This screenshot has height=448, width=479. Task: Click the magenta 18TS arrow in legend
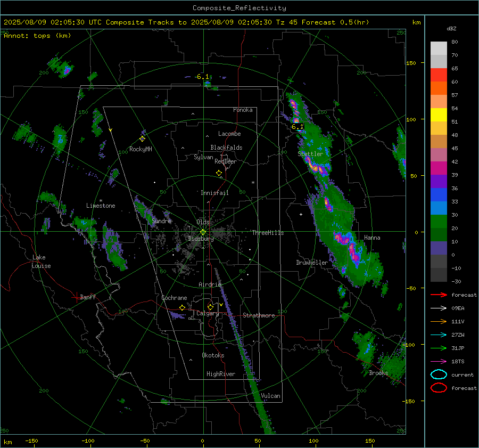439,362
